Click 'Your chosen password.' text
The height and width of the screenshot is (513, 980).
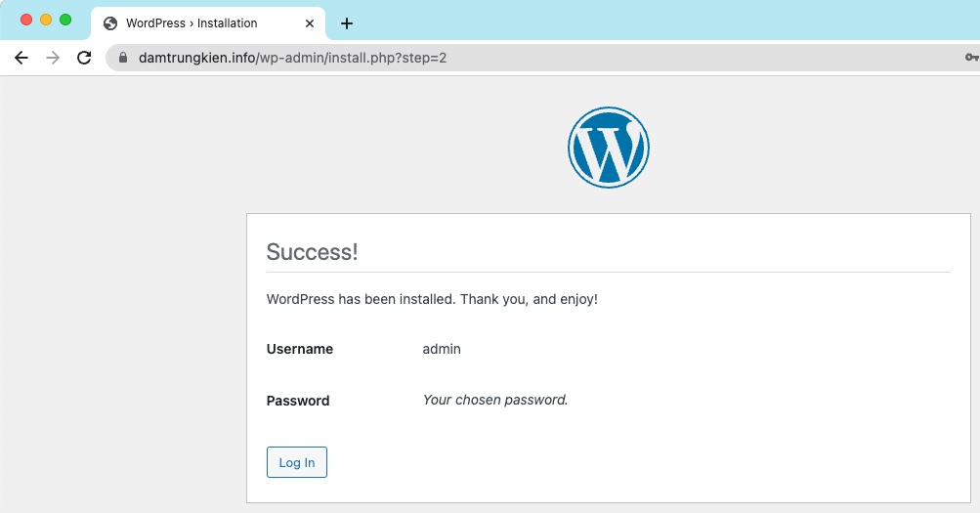point(495,400)
